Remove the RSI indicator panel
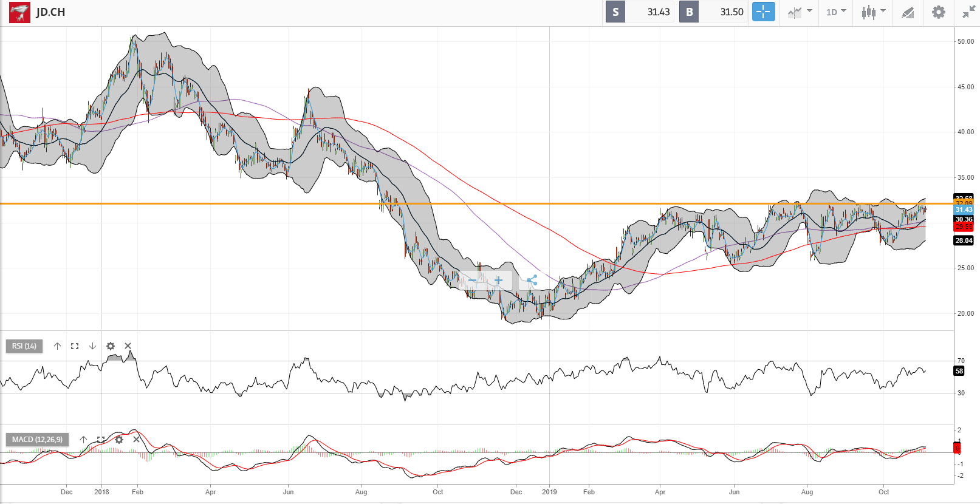The width and height of the screenshot is (980, 504). click(128, 346)
